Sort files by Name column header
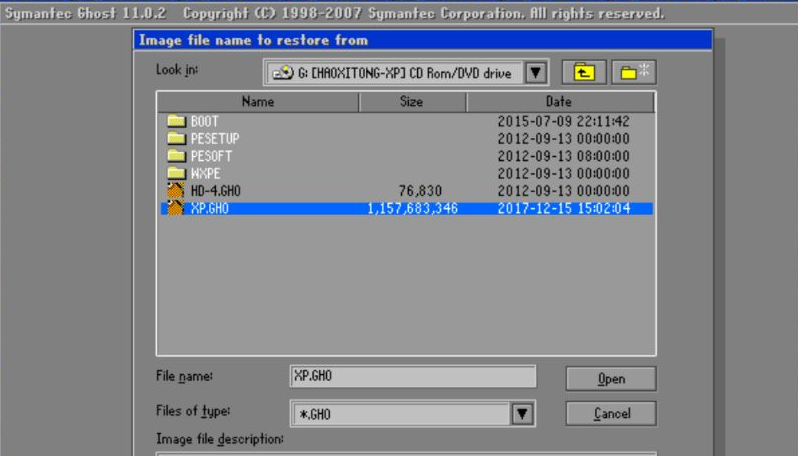The image size is (798, 456). pos(258,102)
